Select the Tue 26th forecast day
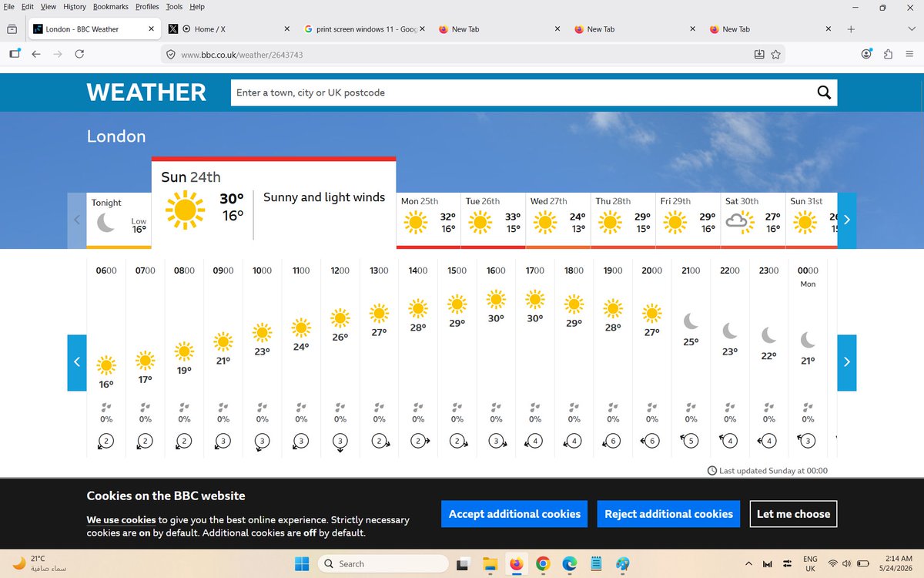924x578 pixels. point(493,220)
